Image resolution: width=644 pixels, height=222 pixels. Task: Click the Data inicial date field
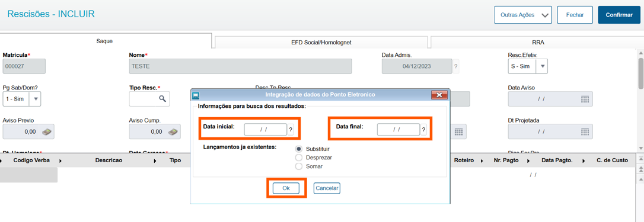click(265, 129)
